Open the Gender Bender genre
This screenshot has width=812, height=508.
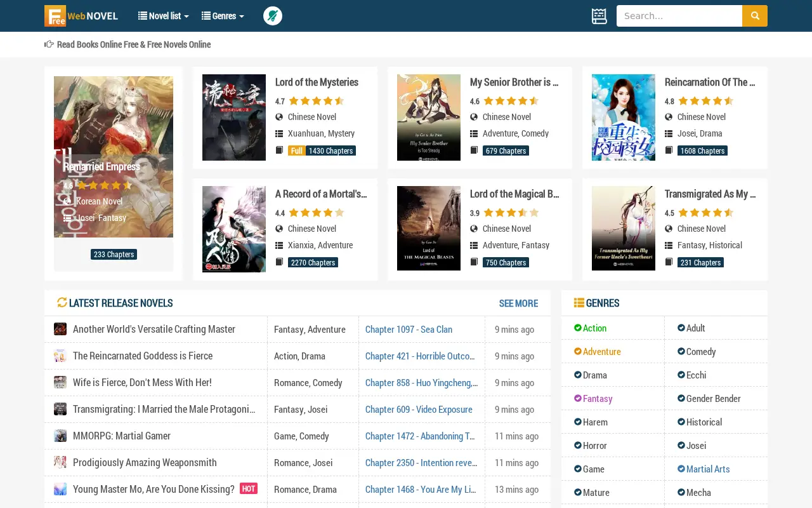[714, 398]
